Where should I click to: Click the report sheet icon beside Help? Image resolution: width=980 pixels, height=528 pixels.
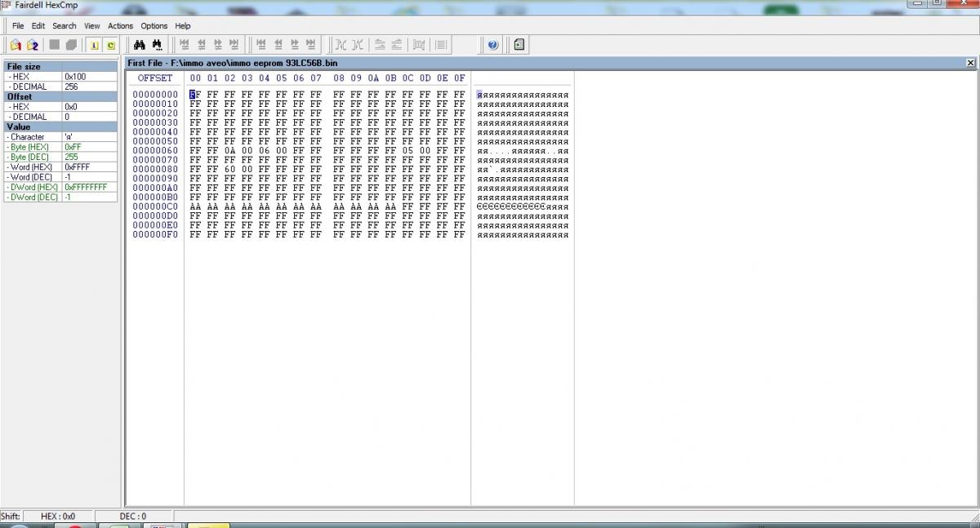point(519,45)
